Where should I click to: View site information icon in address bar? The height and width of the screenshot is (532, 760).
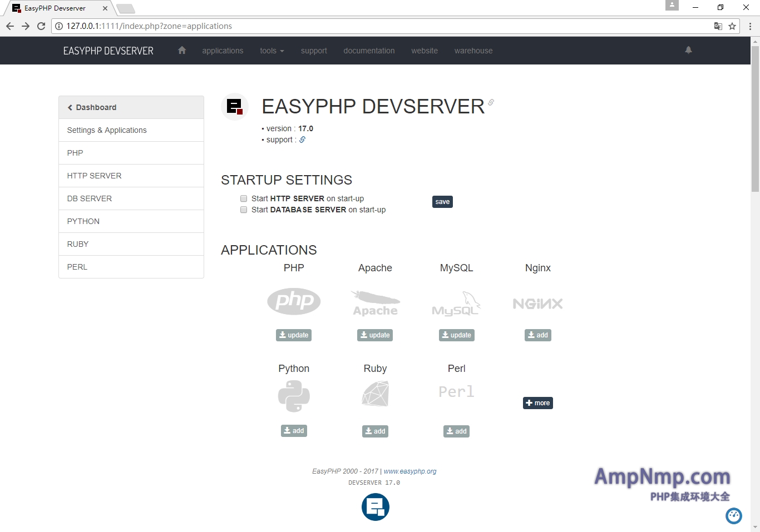59,26
